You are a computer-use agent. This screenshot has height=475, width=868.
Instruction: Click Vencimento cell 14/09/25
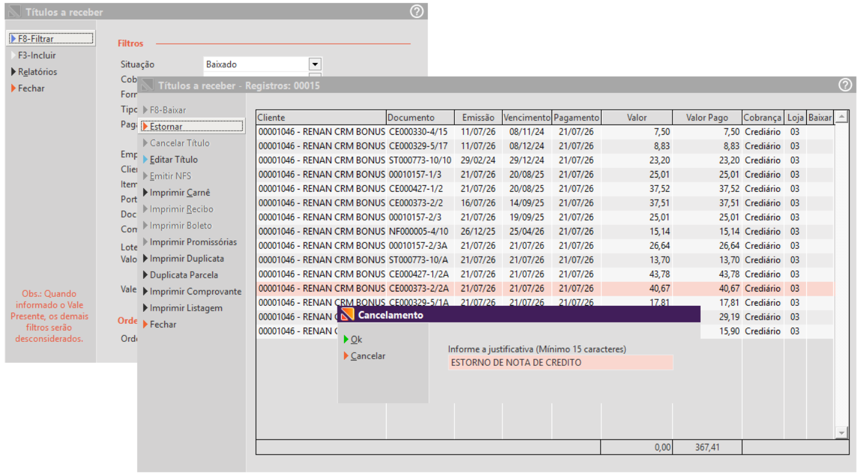point(526,203)
